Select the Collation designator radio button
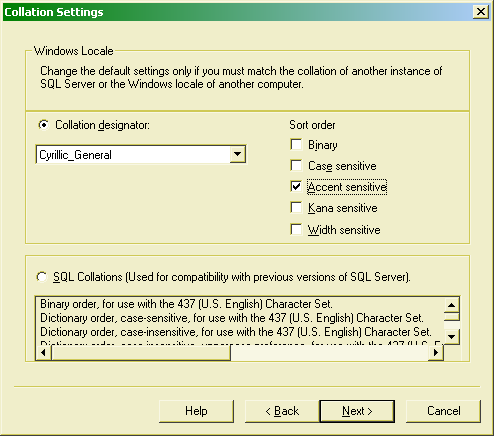494x436 pixels. click(x=43, y=125)
